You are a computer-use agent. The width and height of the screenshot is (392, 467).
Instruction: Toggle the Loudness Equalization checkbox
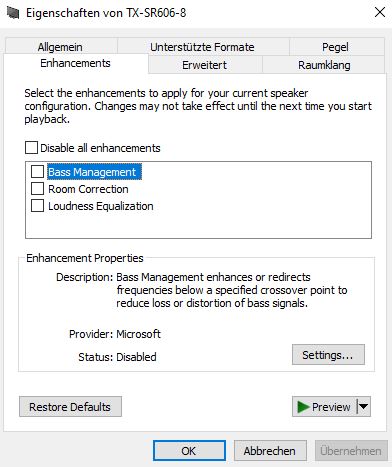[x=37, y=206]
